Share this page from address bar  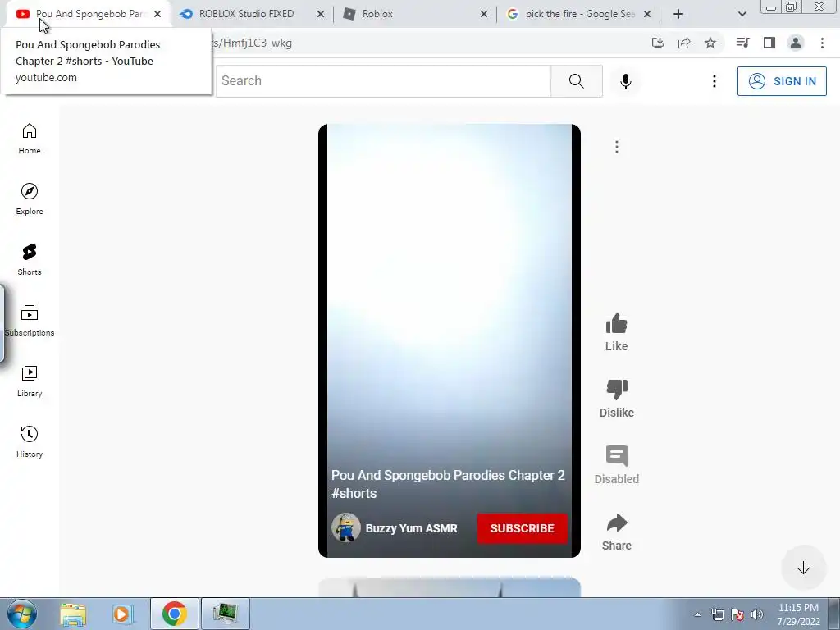[684, 43]
